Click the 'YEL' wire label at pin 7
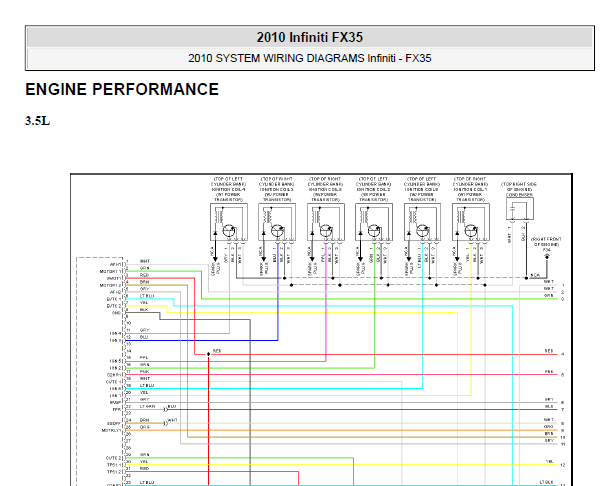The image size is (609, 486). (144, 303)
